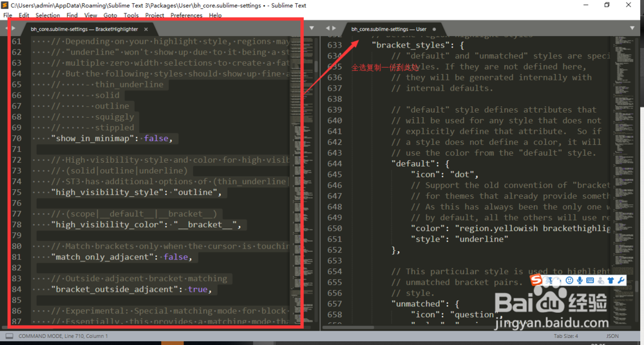This screenshot has height=345, width=644.
Task: Click the "unmatched": { line
Action: [x=426, y=304]
